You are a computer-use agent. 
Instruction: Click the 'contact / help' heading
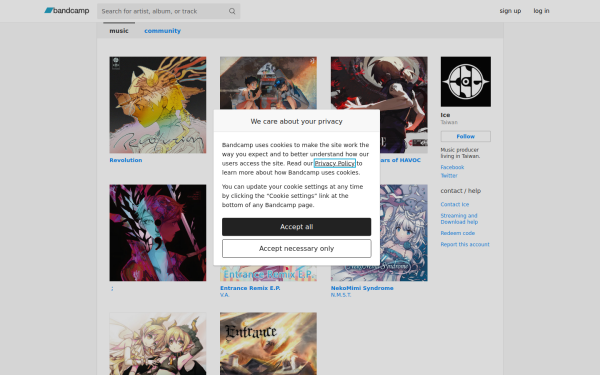pyautogui.click(x=461, y=191)
